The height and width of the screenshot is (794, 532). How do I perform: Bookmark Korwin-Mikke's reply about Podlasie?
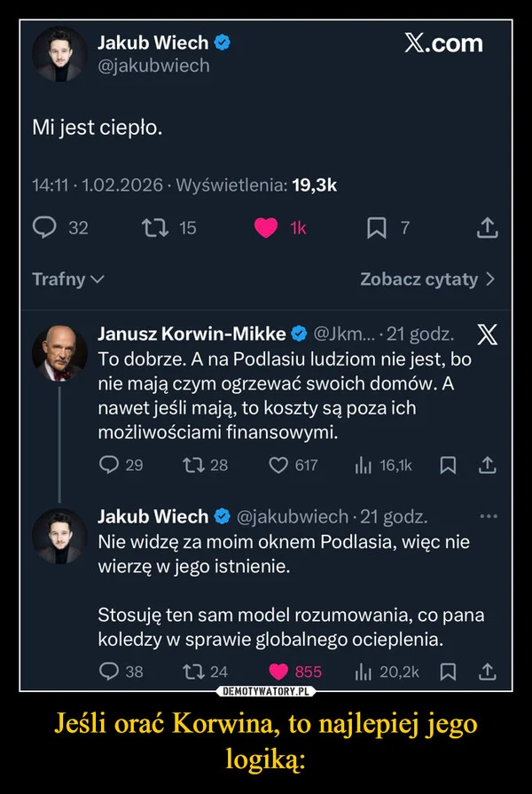point(450,462)
